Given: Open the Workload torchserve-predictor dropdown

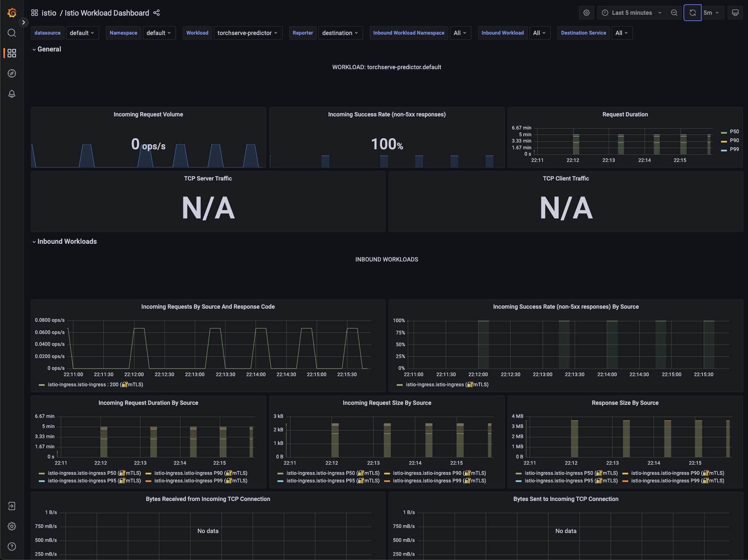Looking at the screenshot, I should (x=248, y=33).
